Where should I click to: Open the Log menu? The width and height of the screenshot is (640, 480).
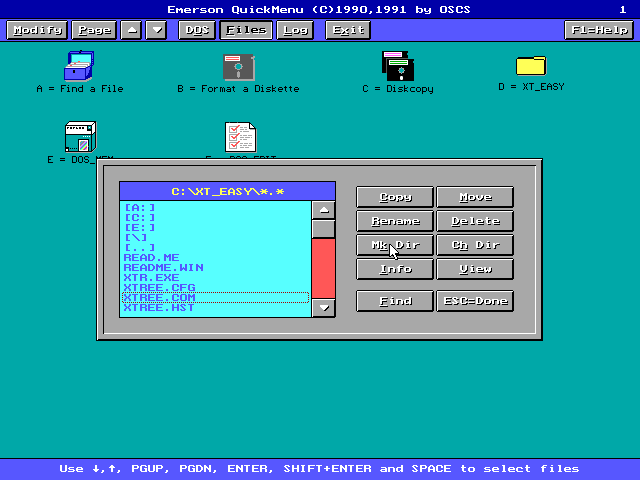tap(295, 30)
